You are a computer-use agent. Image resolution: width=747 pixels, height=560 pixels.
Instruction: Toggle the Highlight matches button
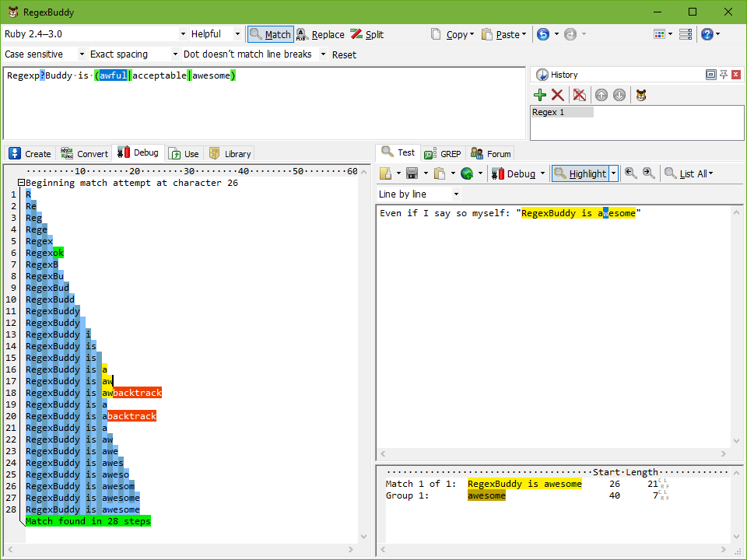580,173
